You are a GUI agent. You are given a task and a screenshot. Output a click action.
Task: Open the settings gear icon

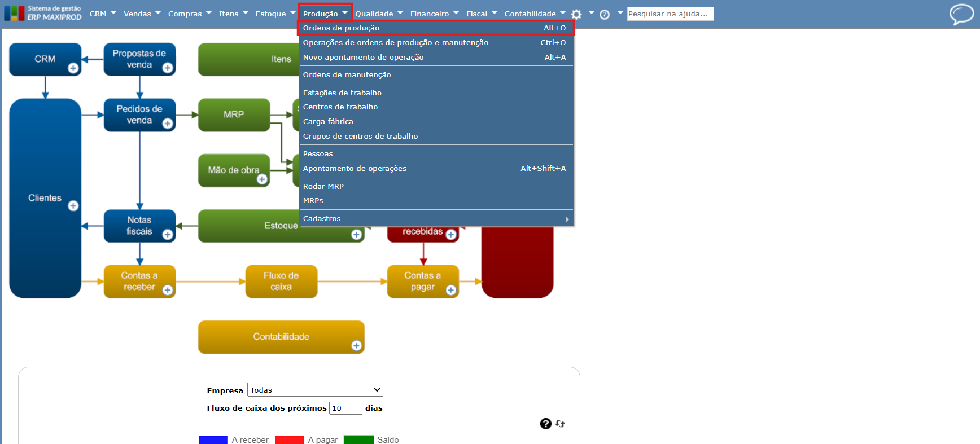coord(576,15)
